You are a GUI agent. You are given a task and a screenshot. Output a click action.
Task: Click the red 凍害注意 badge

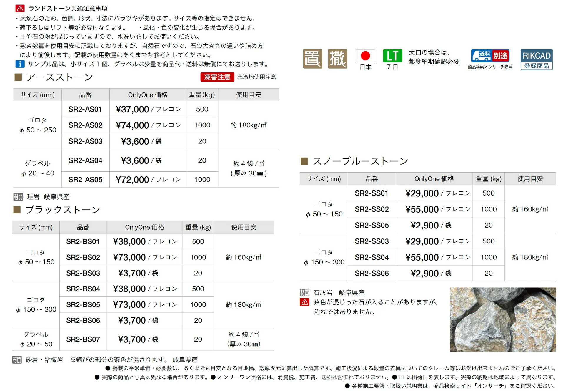pos(217,77)
